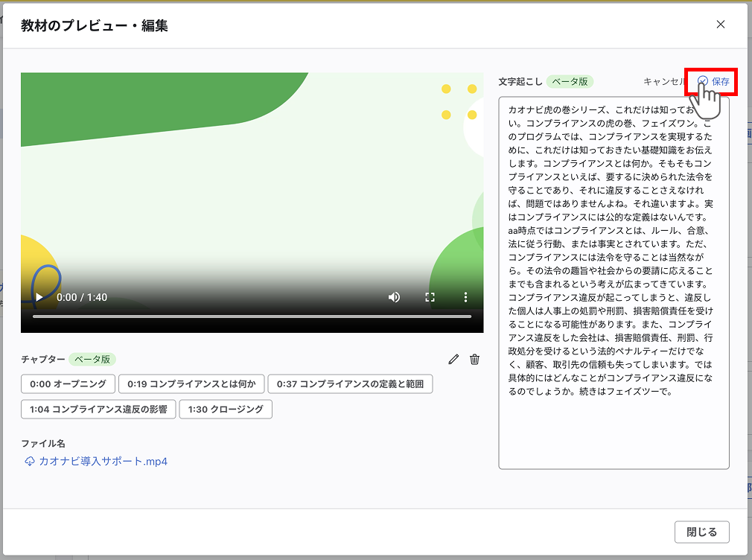
Task: Delete chapters using the trash icon
Action: pyautogui.click(x=475, y=359)
